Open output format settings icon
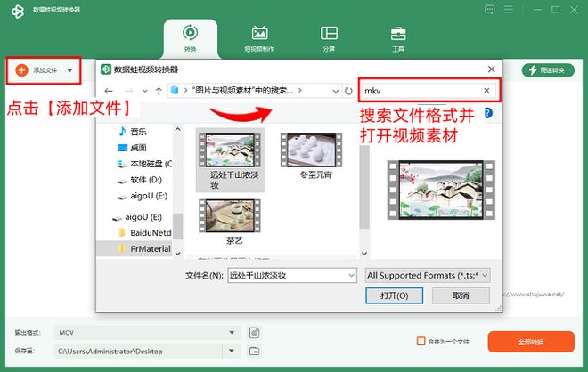 coord(254,333)
